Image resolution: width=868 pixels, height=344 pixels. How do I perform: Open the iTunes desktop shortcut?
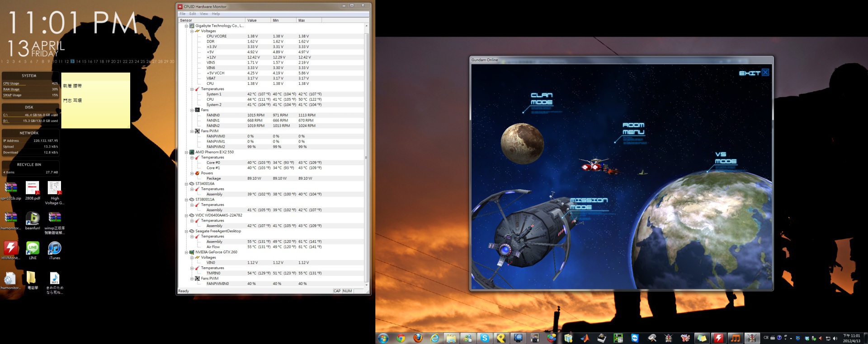[x=55, y=248]
